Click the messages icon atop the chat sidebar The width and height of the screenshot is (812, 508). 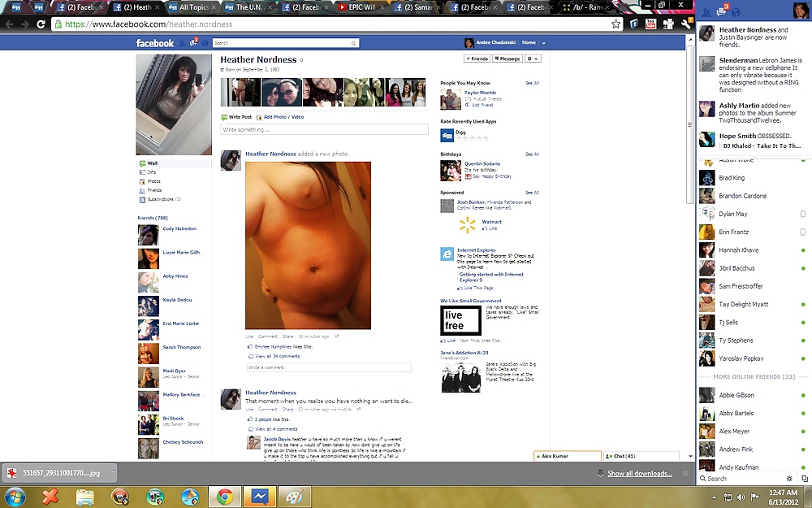click(722, 11)
